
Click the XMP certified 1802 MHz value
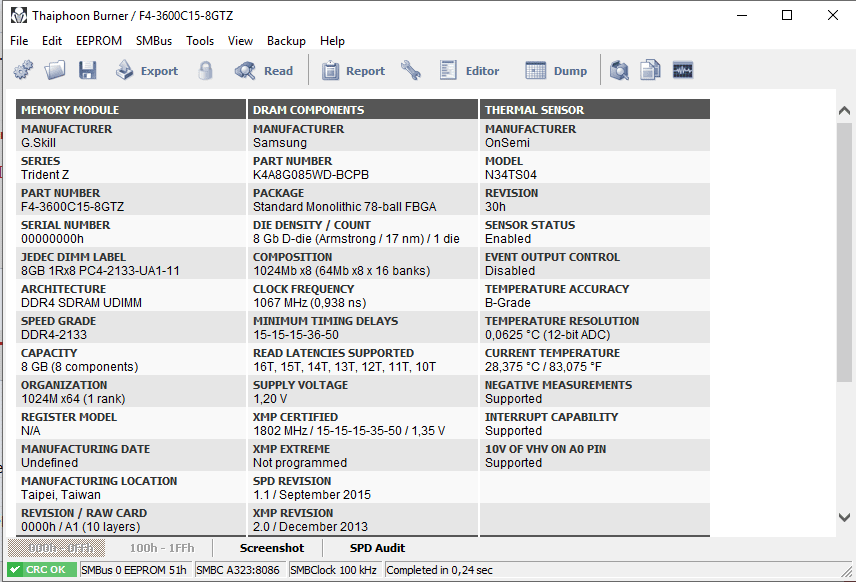pyautogui.click(x=349, y=431)
